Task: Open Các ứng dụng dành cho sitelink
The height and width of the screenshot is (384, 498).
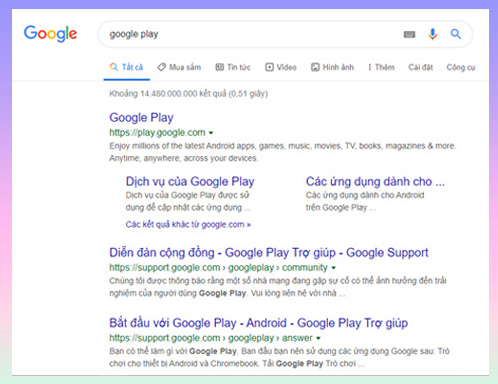Action: 375,182
